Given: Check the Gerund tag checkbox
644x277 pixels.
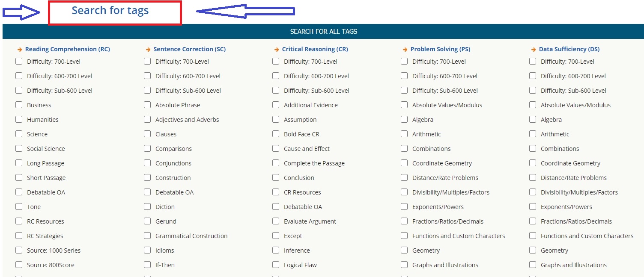Looking at the screenshot, I should click(x=147, y=221).
